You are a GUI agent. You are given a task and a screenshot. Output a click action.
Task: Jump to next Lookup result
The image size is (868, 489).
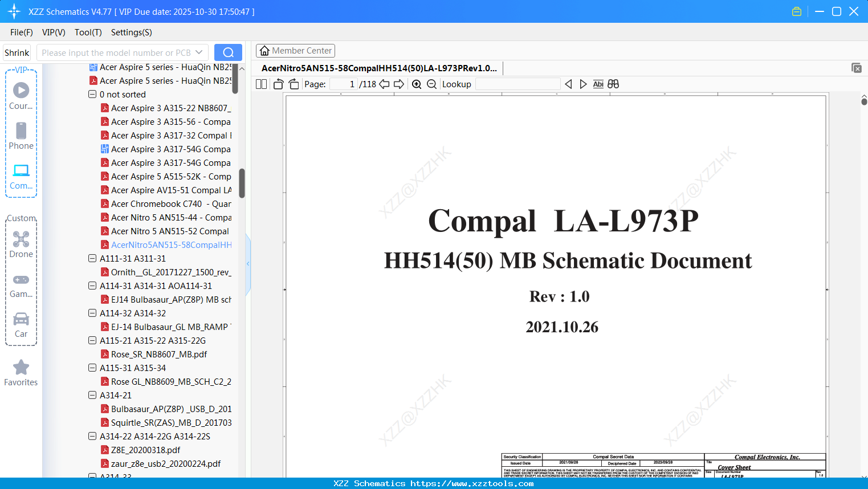(x=583, y=84)
